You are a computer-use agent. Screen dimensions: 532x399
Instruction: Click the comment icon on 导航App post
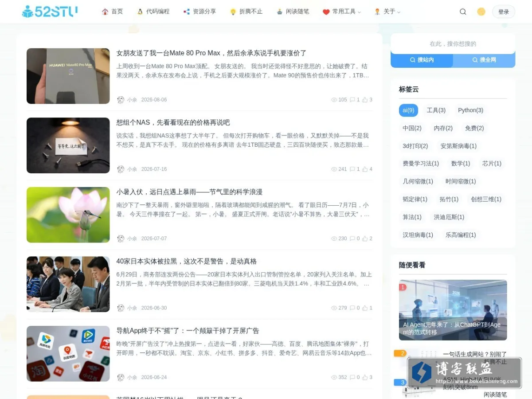[352, 377]
